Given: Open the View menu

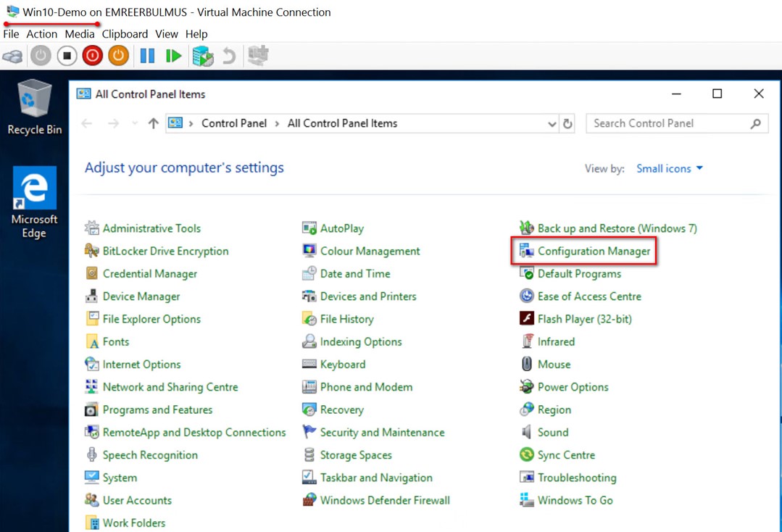Looking at the screenshot, I should coord(167,34).
